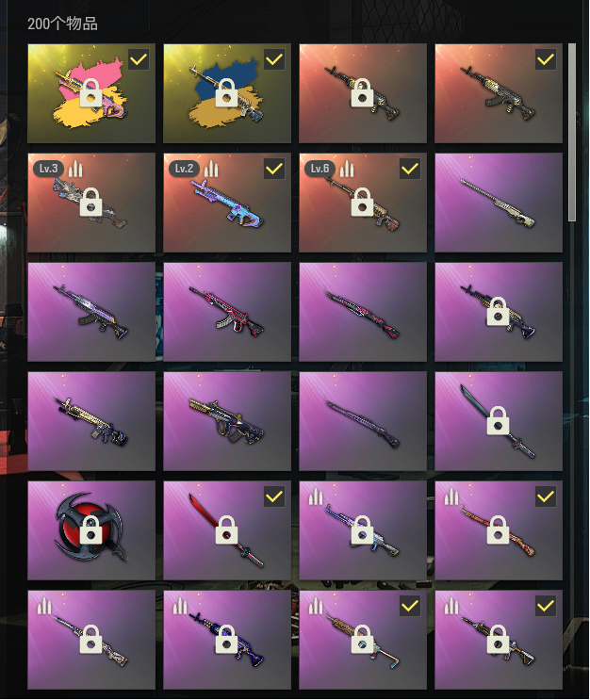The height and width of the screenshot is (700, 590).
Task: Select the gold M4 rifle skin thumbnail
Action: 91,421
